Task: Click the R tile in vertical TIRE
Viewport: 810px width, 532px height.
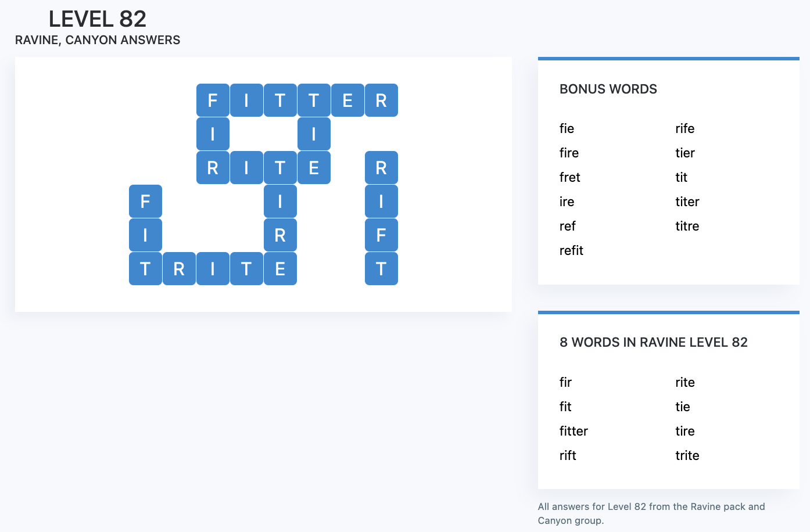Action: coord(280,235)
